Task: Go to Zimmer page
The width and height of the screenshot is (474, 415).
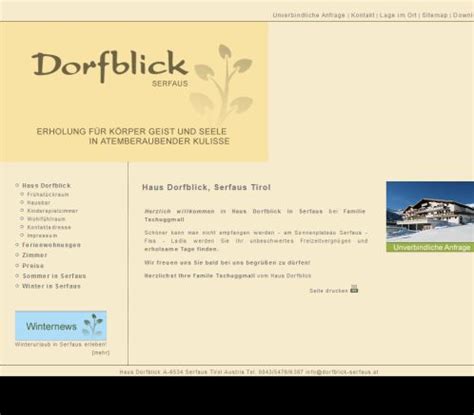Action: coord(35,255)
